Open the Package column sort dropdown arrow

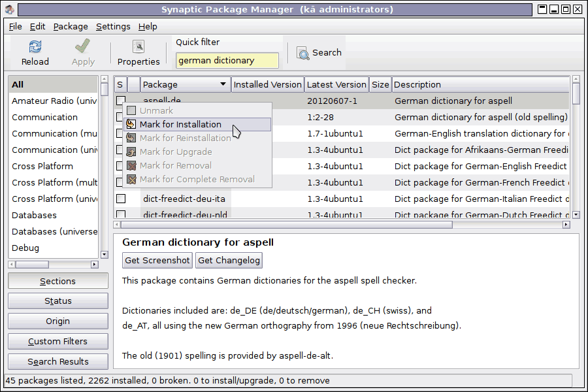tap(223, 84)
